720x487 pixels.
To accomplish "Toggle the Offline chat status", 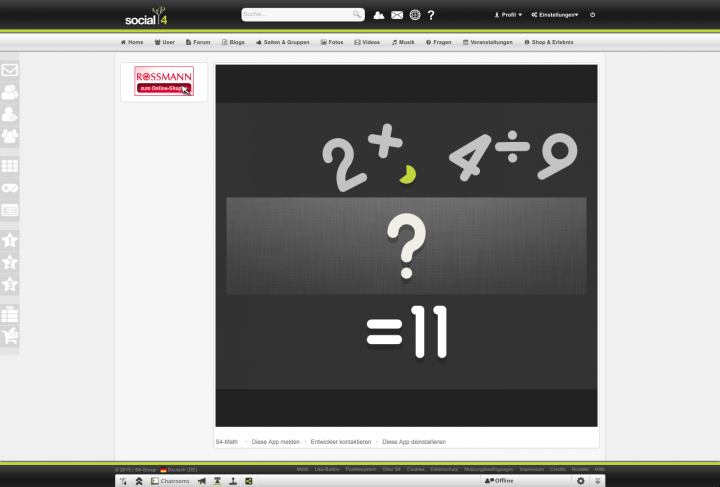I will pos(499,481).
